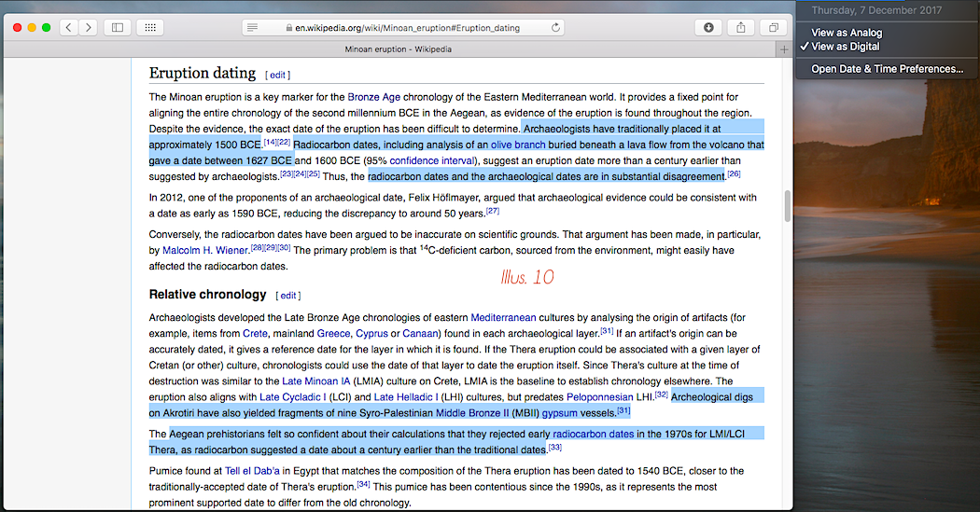Viewport: 980px width, 512px height.
Task: Open the Crete link
Action: [x=255, y=334]
